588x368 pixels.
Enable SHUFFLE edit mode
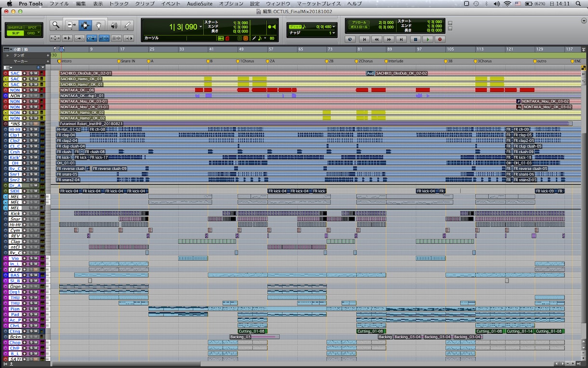tap(15, 27)
